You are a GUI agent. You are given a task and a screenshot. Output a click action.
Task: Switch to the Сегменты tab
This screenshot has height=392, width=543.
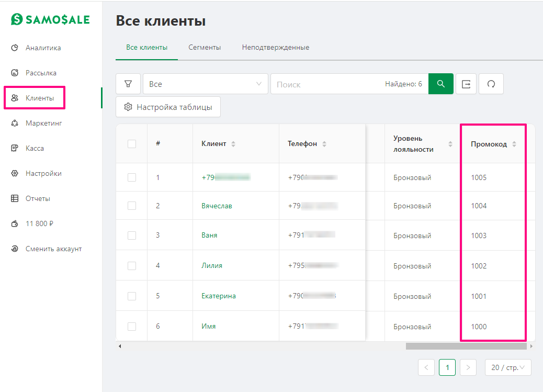tap(205, 48)
